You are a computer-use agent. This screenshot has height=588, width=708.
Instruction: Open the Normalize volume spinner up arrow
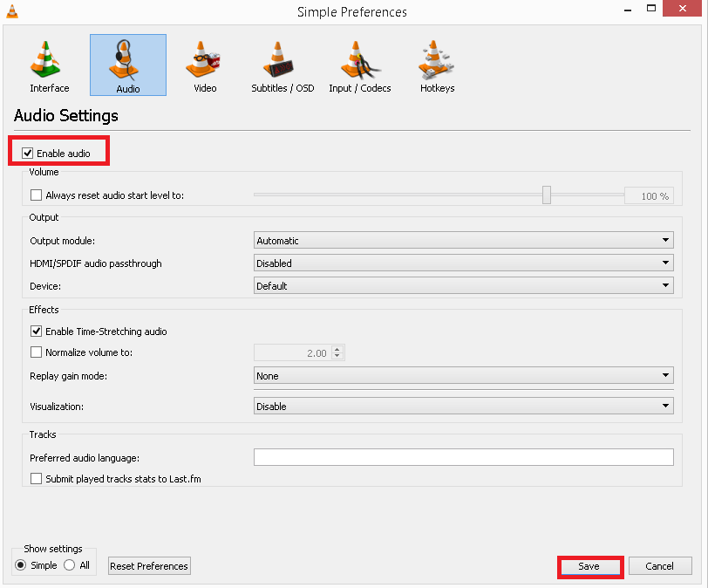pos(337,348)
